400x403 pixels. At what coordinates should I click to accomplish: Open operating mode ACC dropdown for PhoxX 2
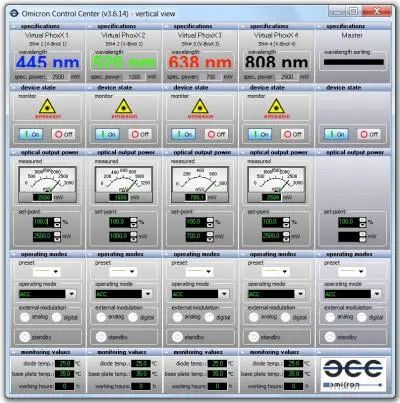point(147,294)
